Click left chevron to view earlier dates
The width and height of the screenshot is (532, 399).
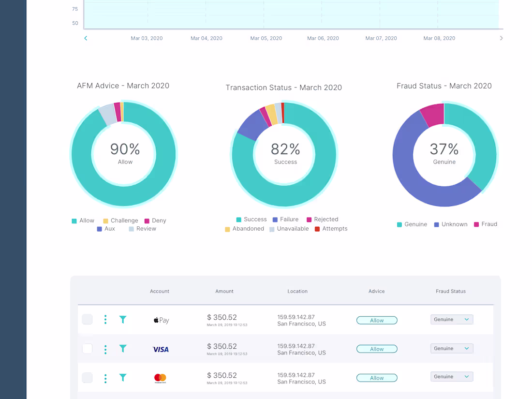(x=86, y=38)
